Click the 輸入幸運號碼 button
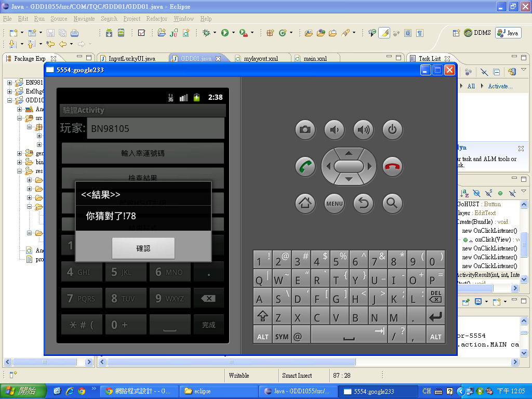 [x=143, y=153]
